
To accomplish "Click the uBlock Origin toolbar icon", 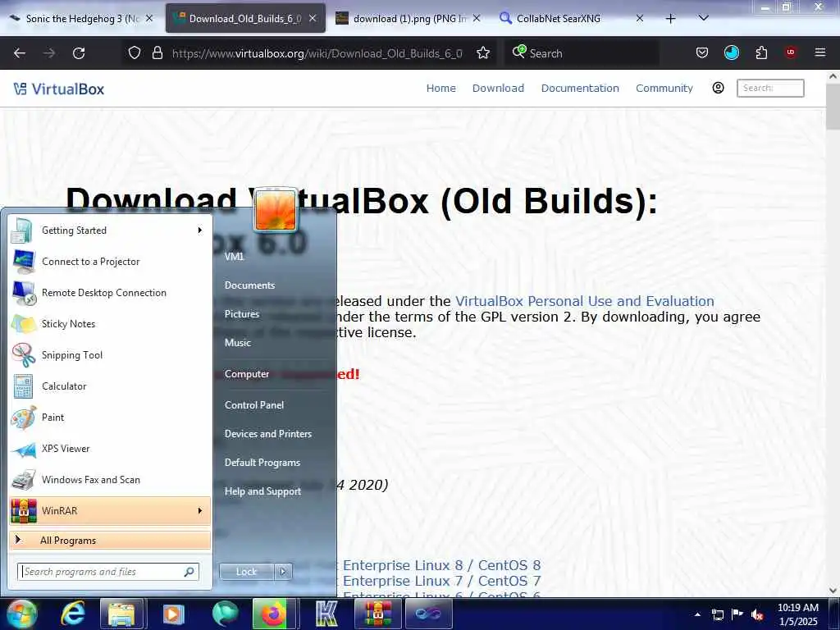I will click(791, 52).
